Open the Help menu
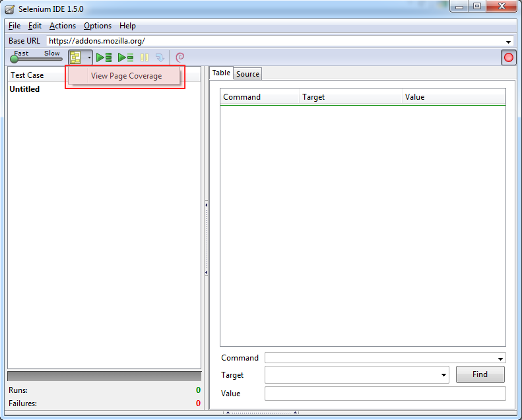522x420 pixels. coord(127,26)
